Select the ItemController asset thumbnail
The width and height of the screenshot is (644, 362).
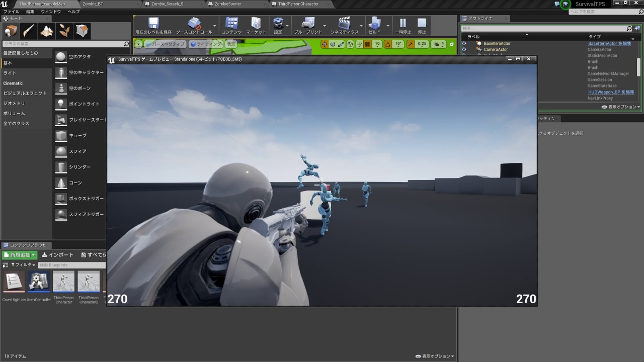click(39, 282)
